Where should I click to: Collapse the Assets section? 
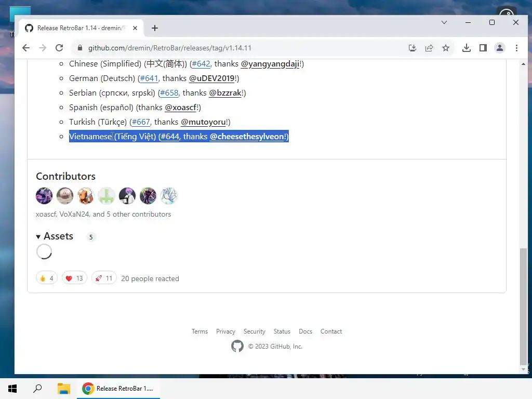coord(55,236)
